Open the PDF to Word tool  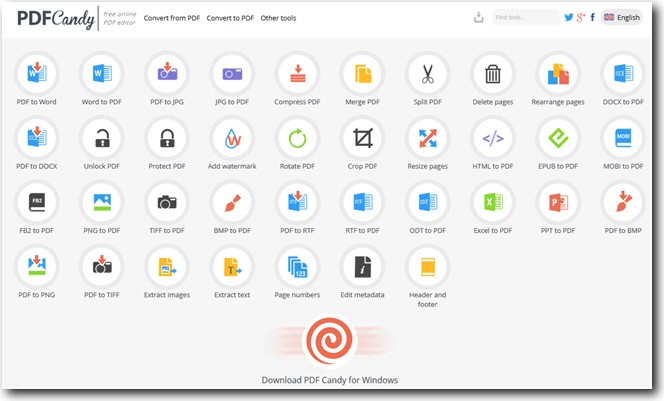tap(37, 73)
